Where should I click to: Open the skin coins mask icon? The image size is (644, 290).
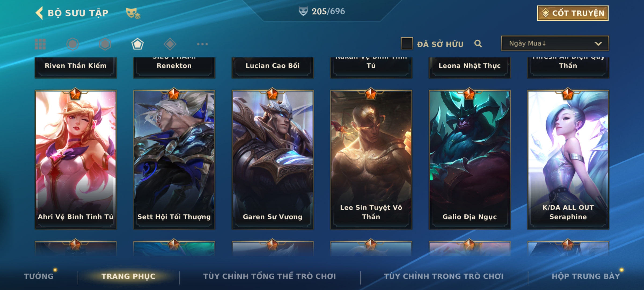(133, 13)
